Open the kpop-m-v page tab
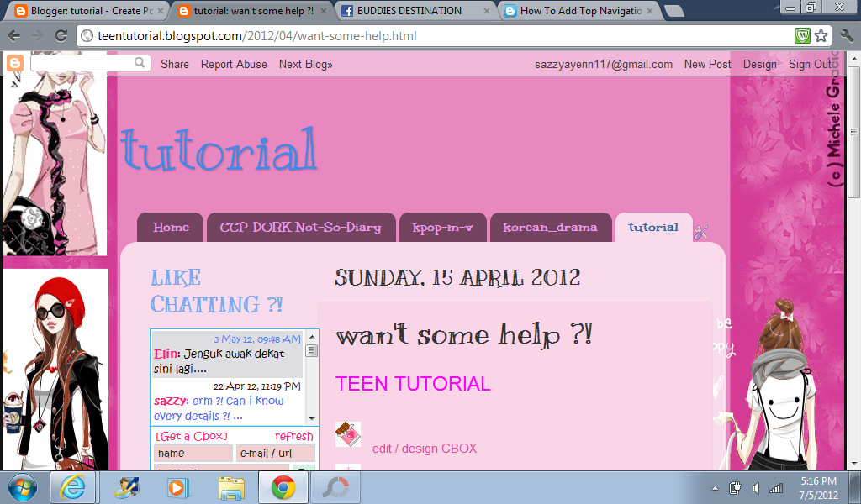 click(x=442, y=227)
